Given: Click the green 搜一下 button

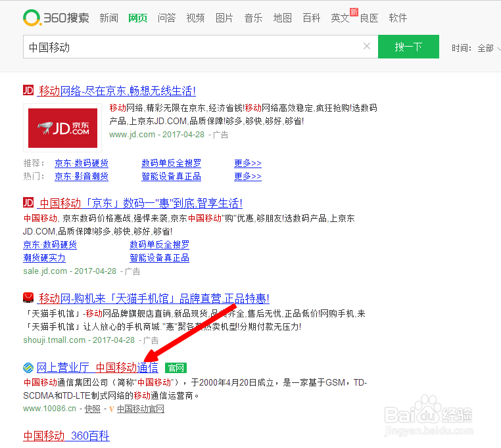Looking at the screenshot, I should (408, 47).
